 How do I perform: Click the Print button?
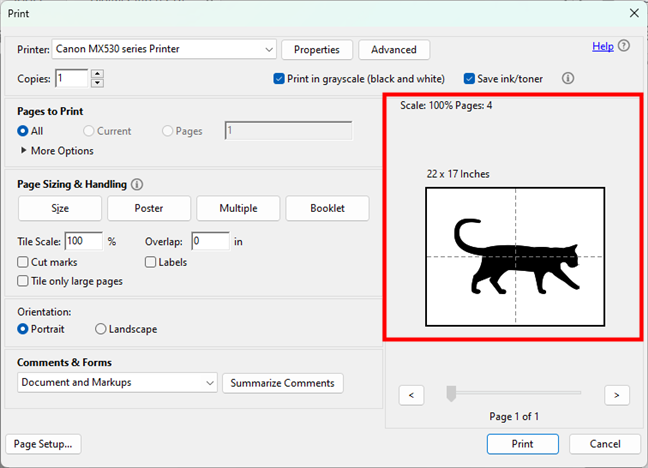pos(523,444)
